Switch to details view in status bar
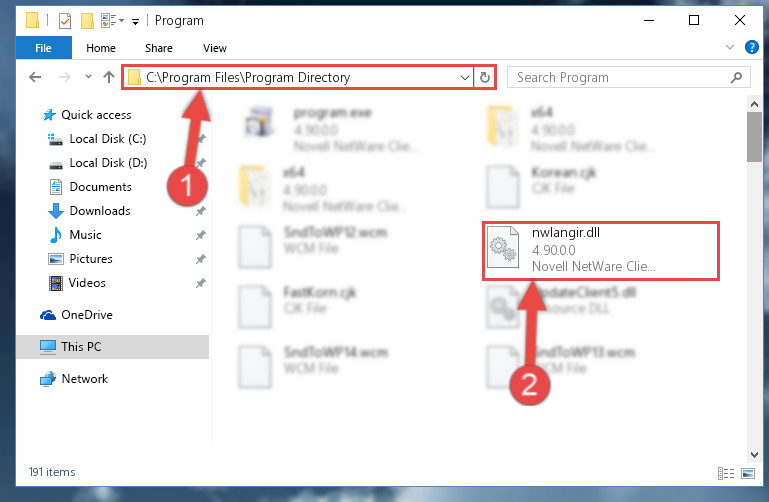This screenshot has width=769, height=502. (x=726, y=473)
